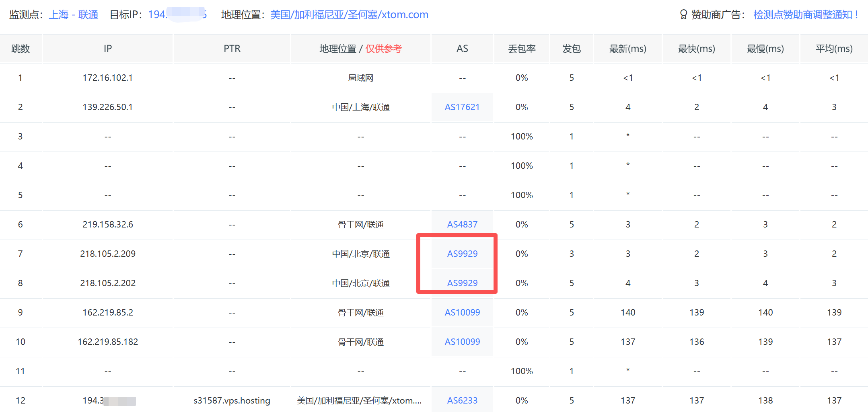The width and height of the screenshot is (868, 412).
Task: Open the 上海 - 联通 monitoring point link
Action: pos(74,15)
